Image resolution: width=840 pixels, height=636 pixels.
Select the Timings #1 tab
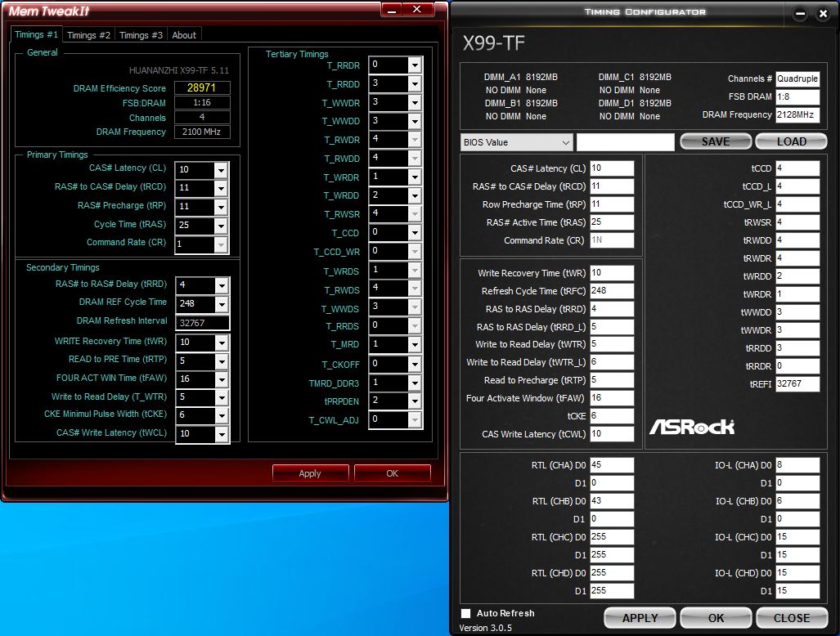37,34
